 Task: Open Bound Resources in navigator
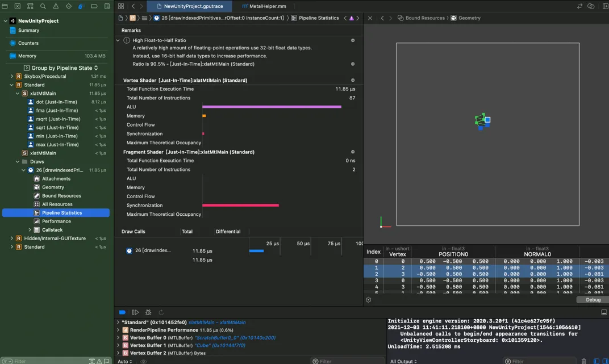62,196
